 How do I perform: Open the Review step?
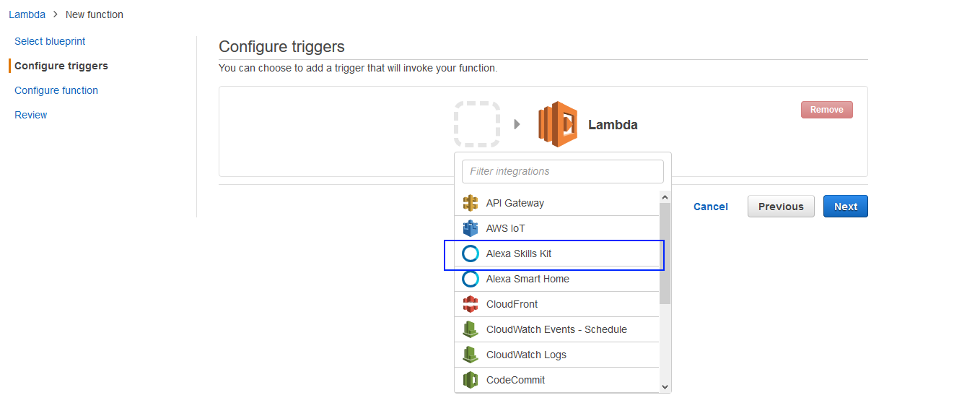[31, 115]
